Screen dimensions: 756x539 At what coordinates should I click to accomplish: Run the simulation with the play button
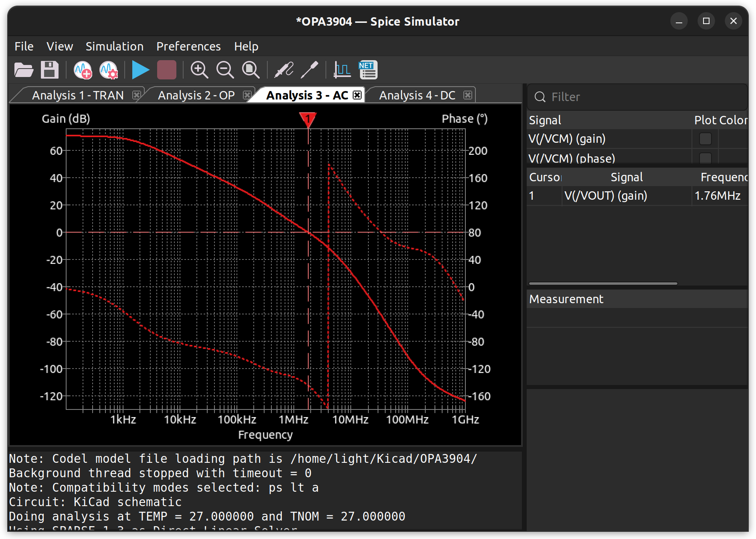[140, 70]
